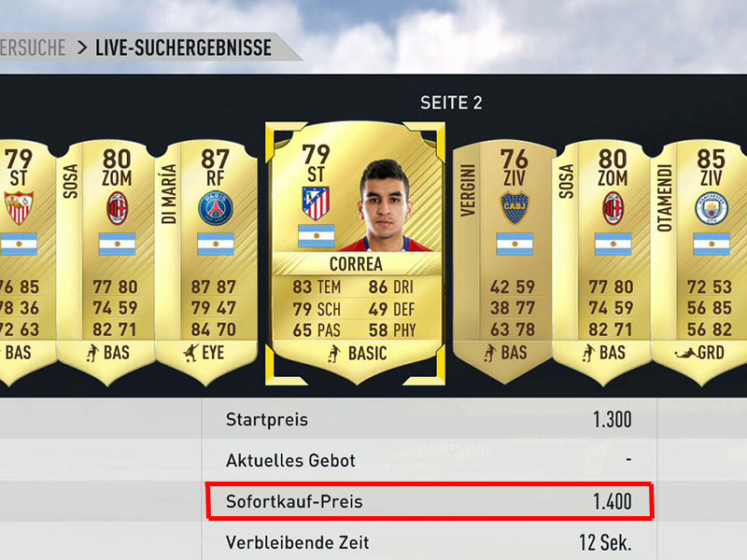Screen dimensions: 747x560
Task: Select the Vergini 76 ZIV card
Action: pyautogui.click(x=504, y=262)
